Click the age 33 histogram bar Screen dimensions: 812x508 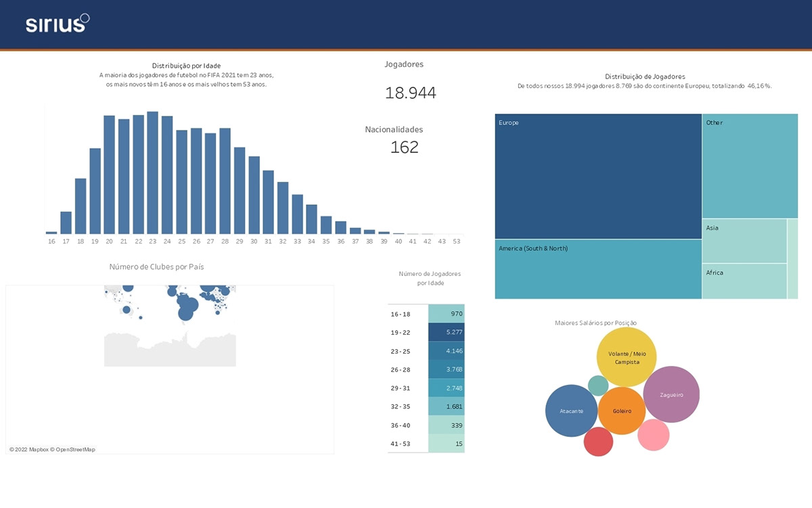(297, 214)
